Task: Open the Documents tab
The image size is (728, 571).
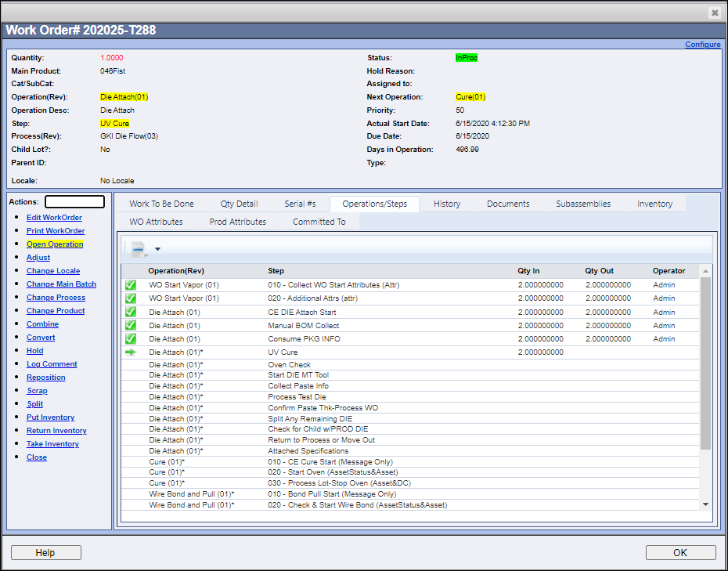Action: tap(507, 203)
